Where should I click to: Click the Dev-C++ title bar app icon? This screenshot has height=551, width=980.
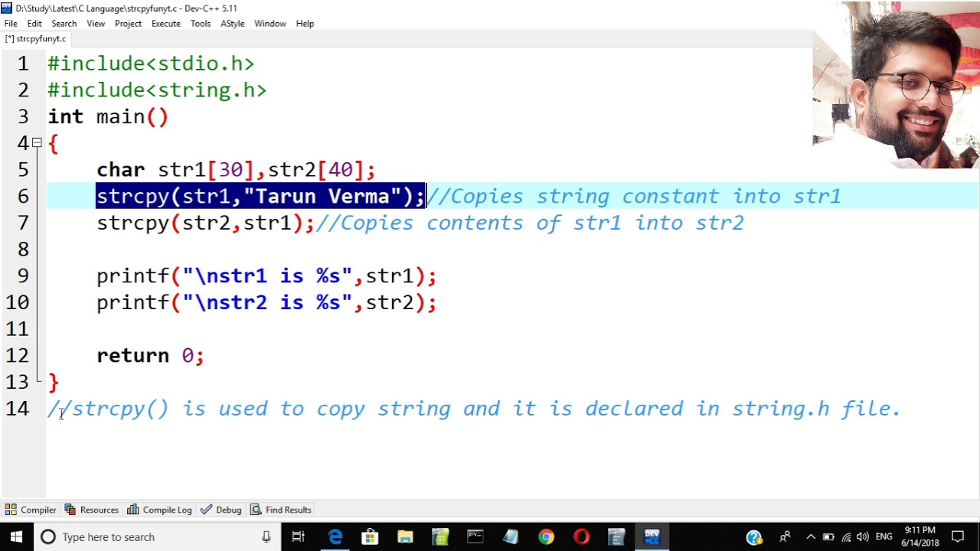[7, 8]
